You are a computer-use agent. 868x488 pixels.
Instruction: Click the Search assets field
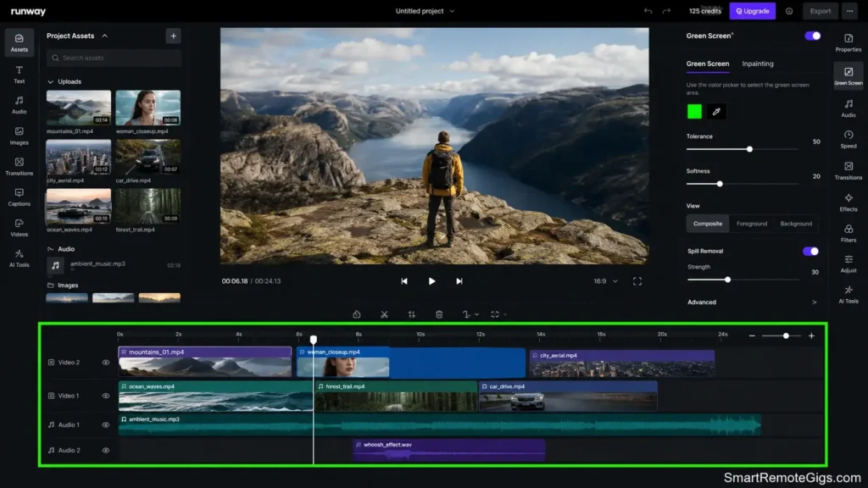(114, 58)
